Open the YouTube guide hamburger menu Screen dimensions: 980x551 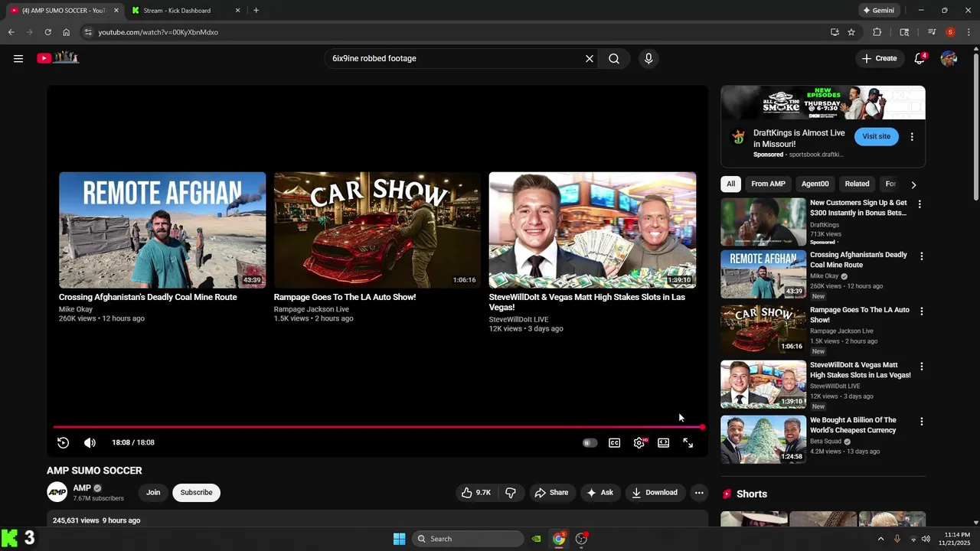pyautogui.click(x=18, y=58)
